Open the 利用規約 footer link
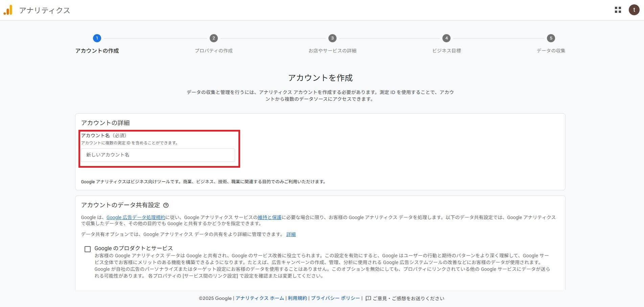This screenshot has height=307, width=644. [297, 298]
